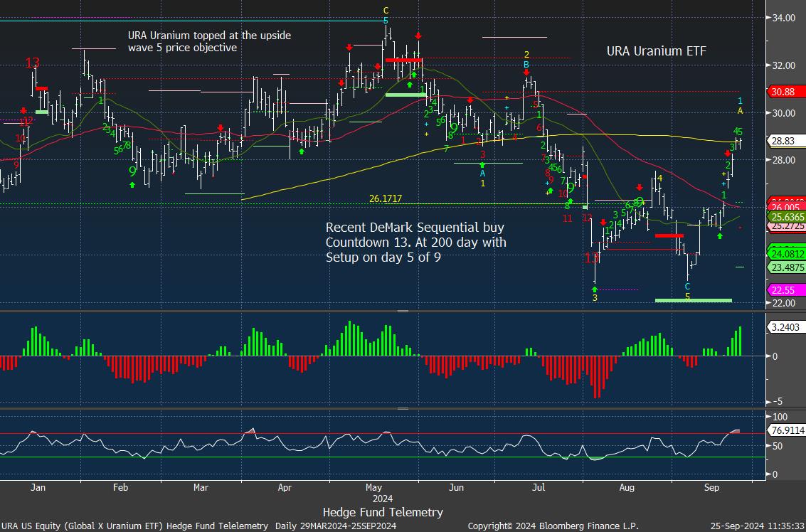Click the Jul label on the time axis
Viewport: 806px width, 532px height.
coord(539,487)
